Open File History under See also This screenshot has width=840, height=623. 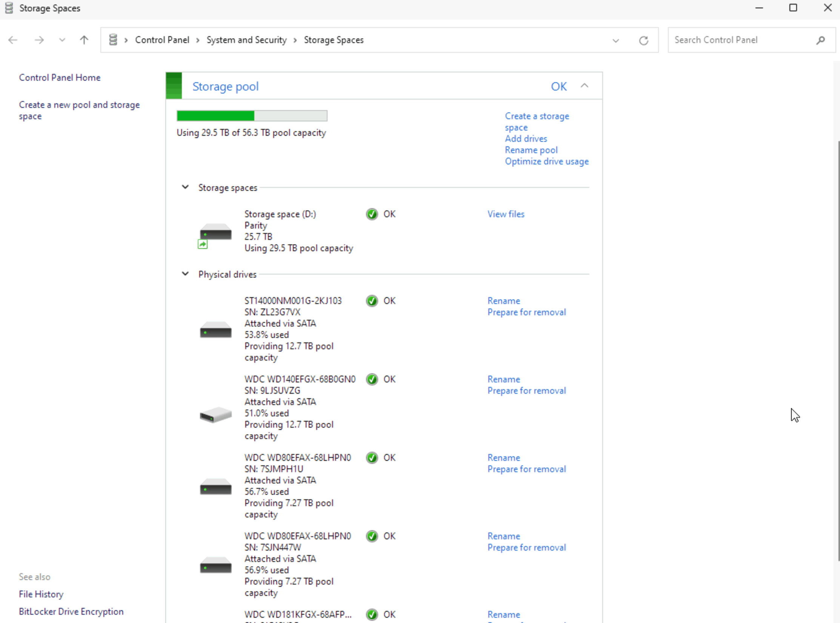(41, 594)
